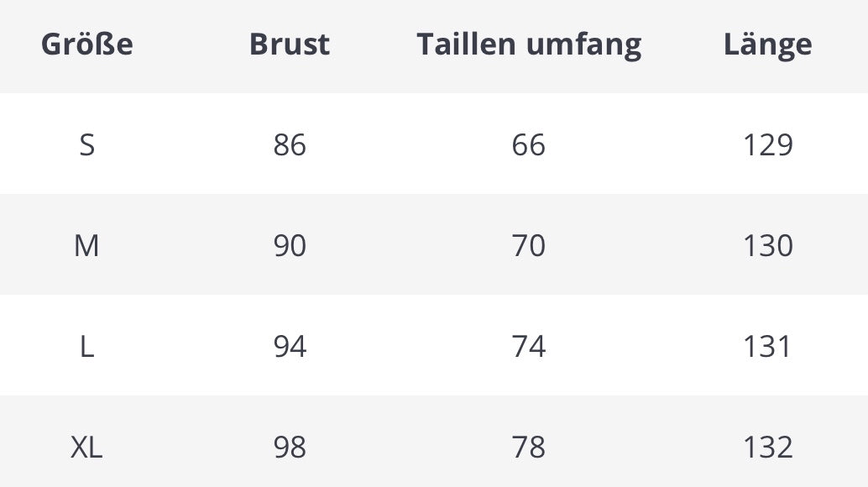The image size is (868, 487).
Task: Click the Brust column header
Action: click(290, 44)
